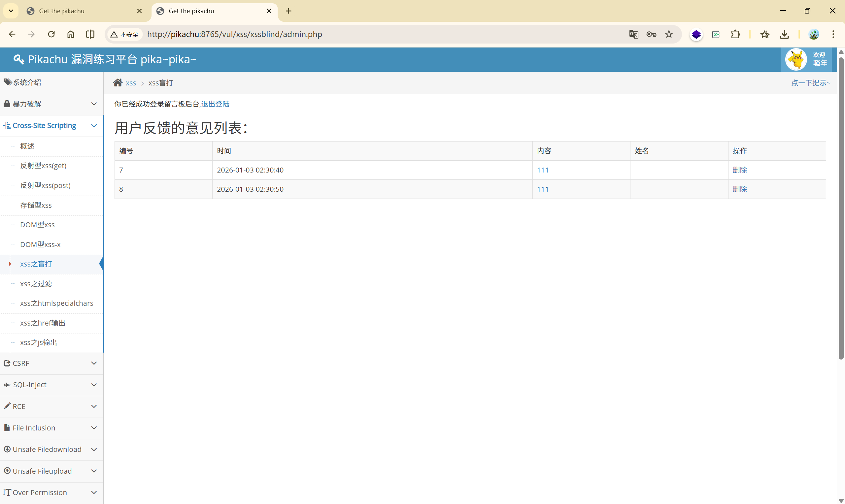Toggle the split screen view icon
845x504 pixels.
click(x=90, y=34)
